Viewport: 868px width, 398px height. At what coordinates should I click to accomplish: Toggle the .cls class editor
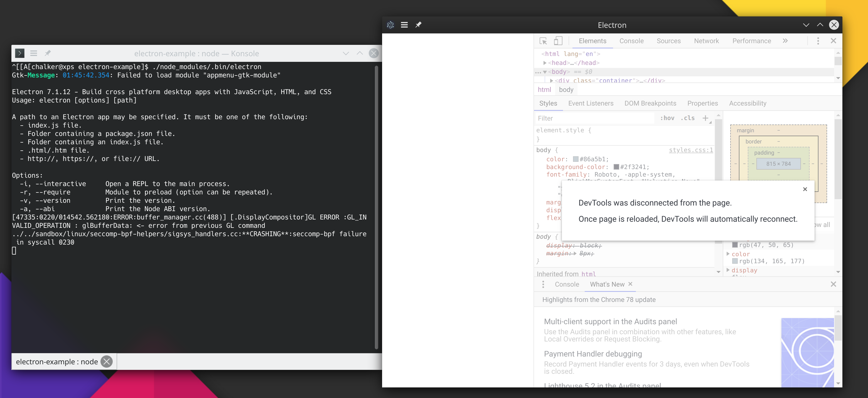coord(687,118)
